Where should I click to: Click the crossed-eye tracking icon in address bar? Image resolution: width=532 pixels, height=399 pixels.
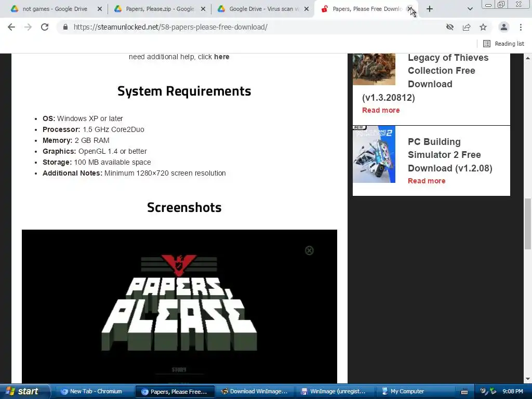[x=450, y=27]
